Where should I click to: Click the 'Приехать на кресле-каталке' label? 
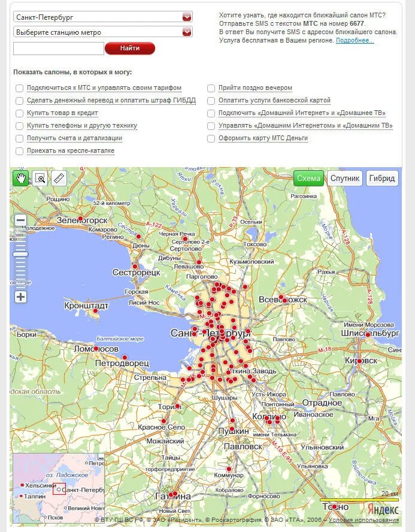tap(71, 150)
